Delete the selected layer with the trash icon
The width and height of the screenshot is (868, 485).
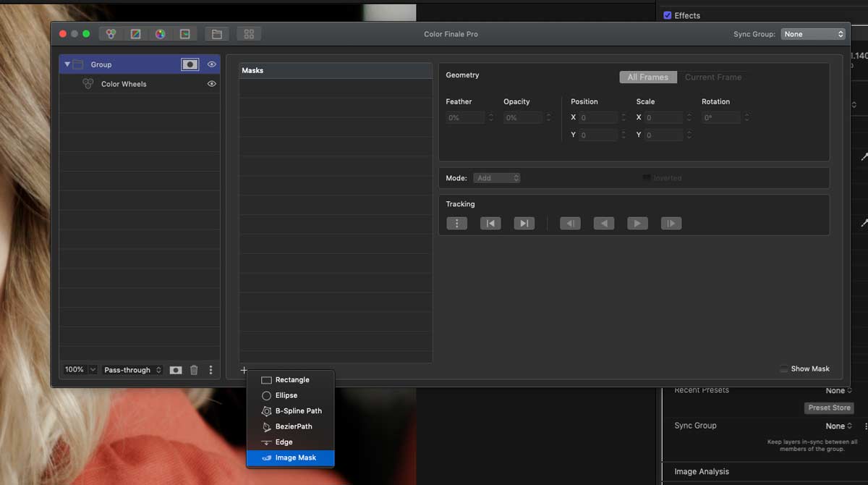tap(194, 370)
